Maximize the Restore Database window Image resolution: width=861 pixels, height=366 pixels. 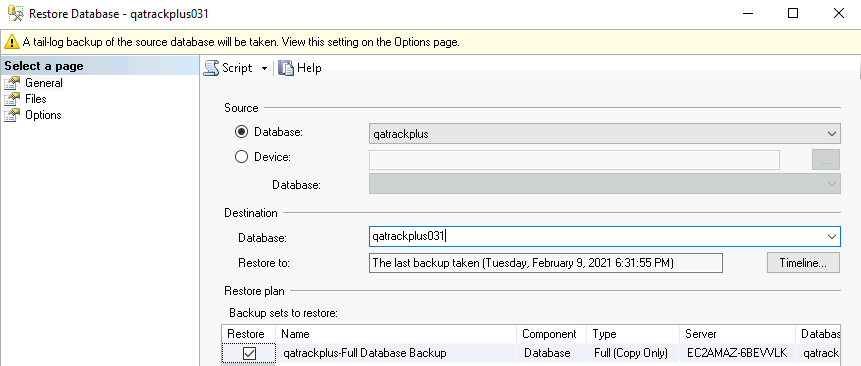pos(793,14)
